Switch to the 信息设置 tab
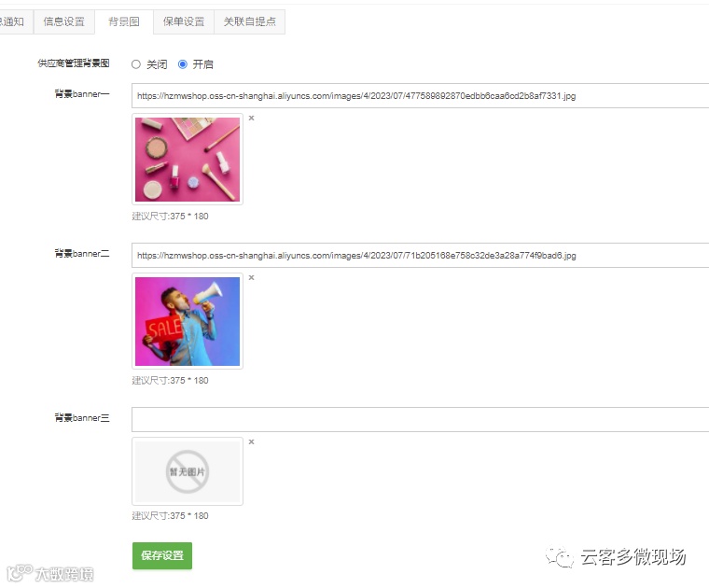Viewport: 709px width, 588px height. [63, 21]
